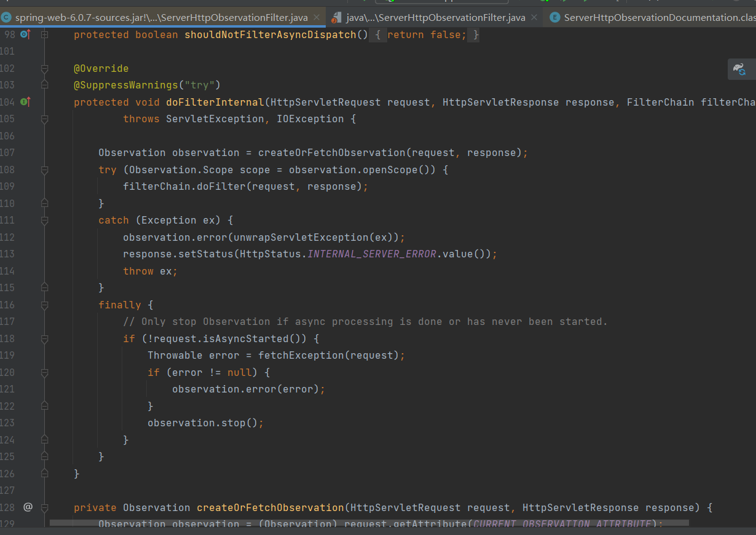Click line number 113 in the gutter
This screenshot has height=535, width=756.
(x=8, y=254)
